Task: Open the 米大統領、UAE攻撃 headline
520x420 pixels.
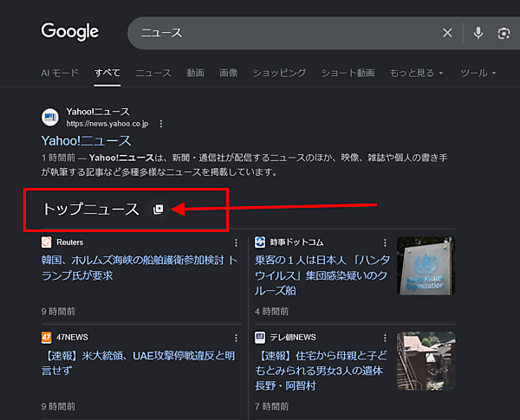Action: [138, 363]
